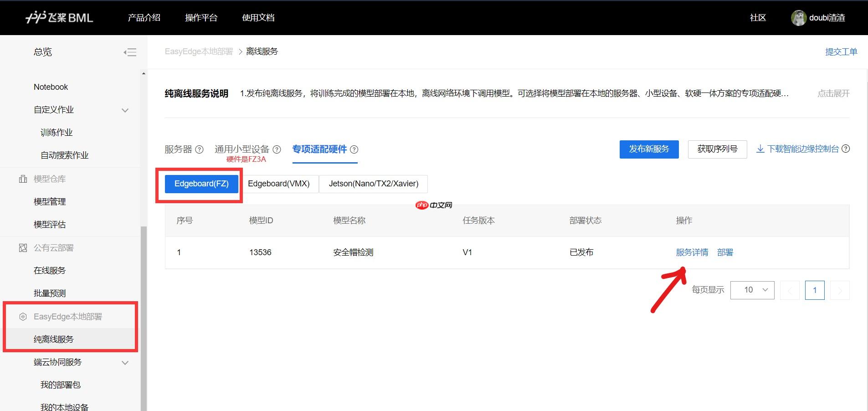Expand the service description via 点击展开
Viewport: 868px width, 411px height.
(x=833, y=93)
